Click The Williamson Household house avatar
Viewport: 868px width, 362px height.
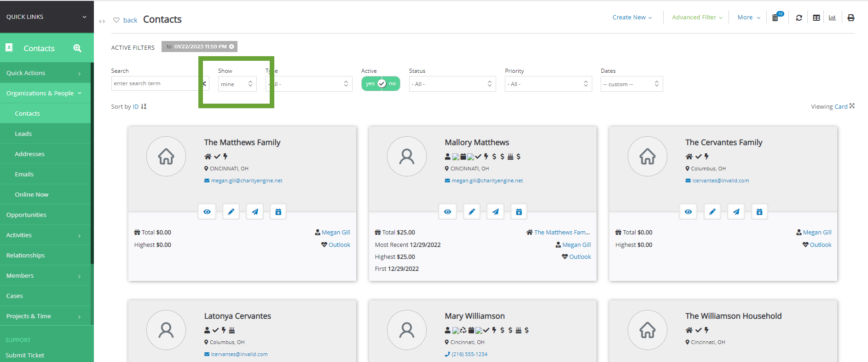648,330
